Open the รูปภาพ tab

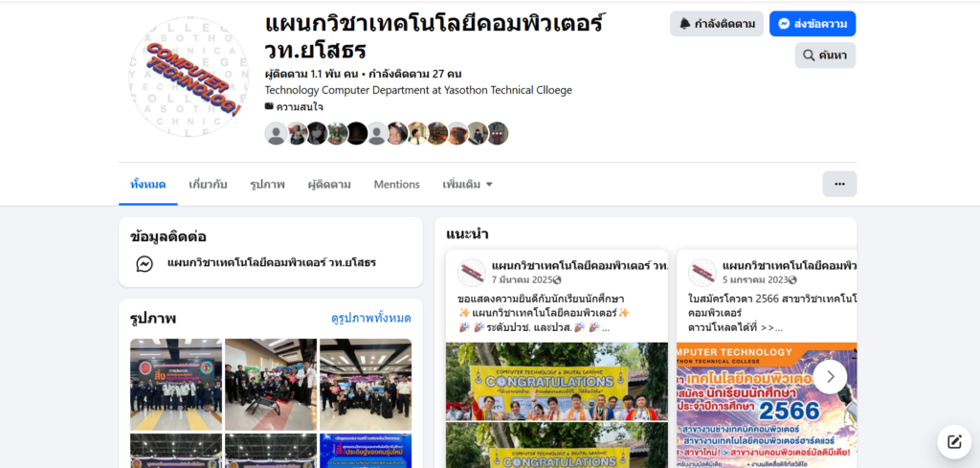(x=268, y=185)
